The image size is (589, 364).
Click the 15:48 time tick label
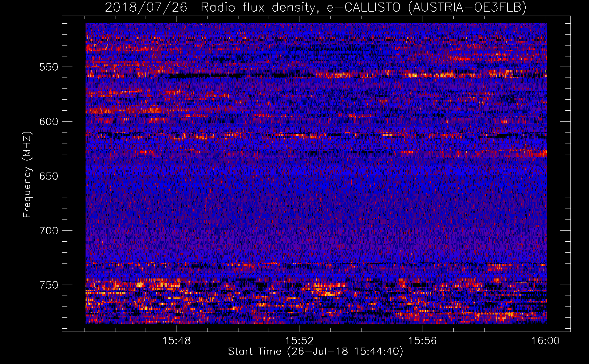177,341
